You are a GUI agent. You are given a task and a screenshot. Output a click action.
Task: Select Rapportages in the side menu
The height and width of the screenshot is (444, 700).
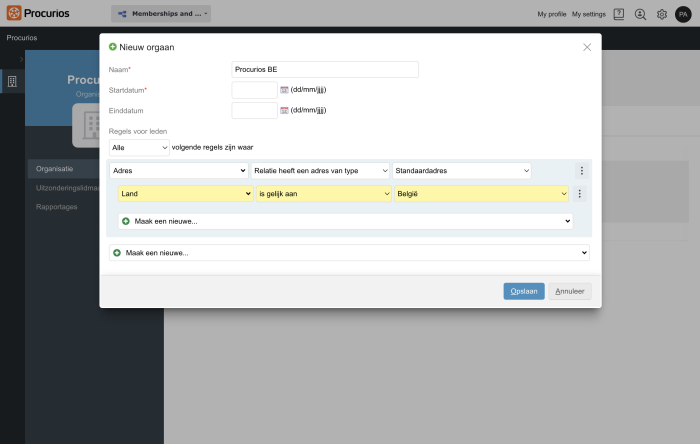[57, 207]
